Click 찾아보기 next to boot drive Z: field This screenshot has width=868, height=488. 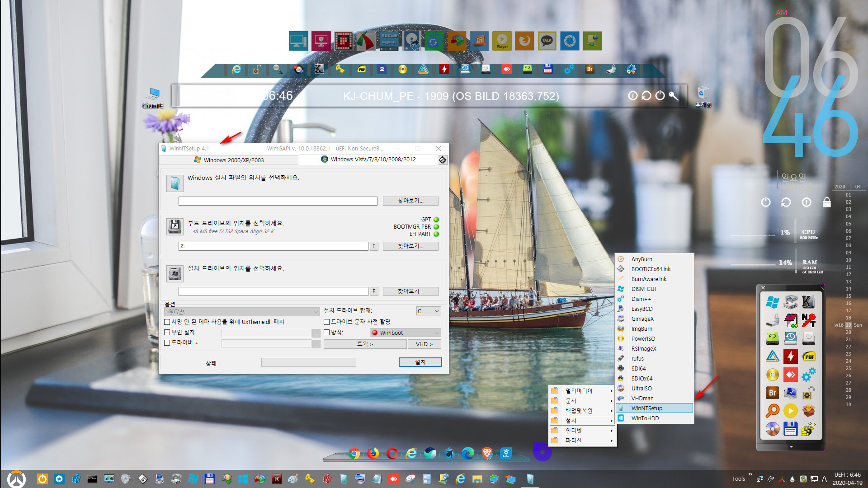pos(410,246)
